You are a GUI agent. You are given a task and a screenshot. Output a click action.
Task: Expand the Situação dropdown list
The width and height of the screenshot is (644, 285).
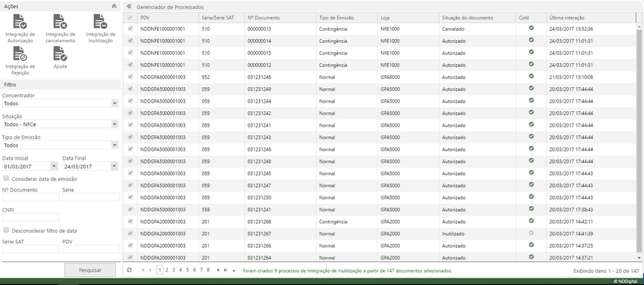click(115, 124)
